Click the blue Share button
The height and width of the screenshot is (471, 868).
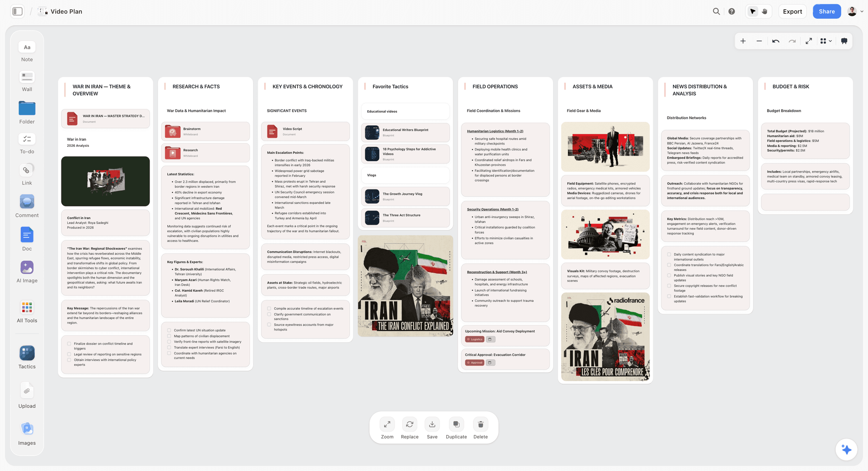pyautogui.click(x=826, y=11)
